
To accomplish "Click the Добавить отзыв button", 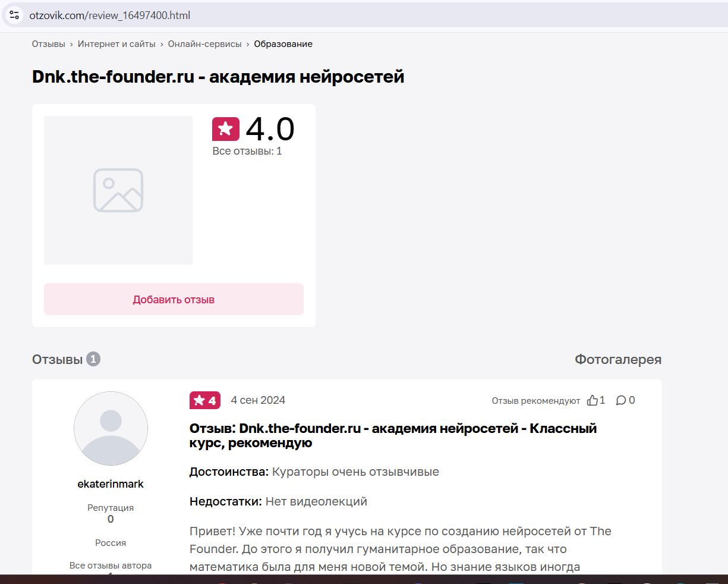I will [x=174, y=299].
